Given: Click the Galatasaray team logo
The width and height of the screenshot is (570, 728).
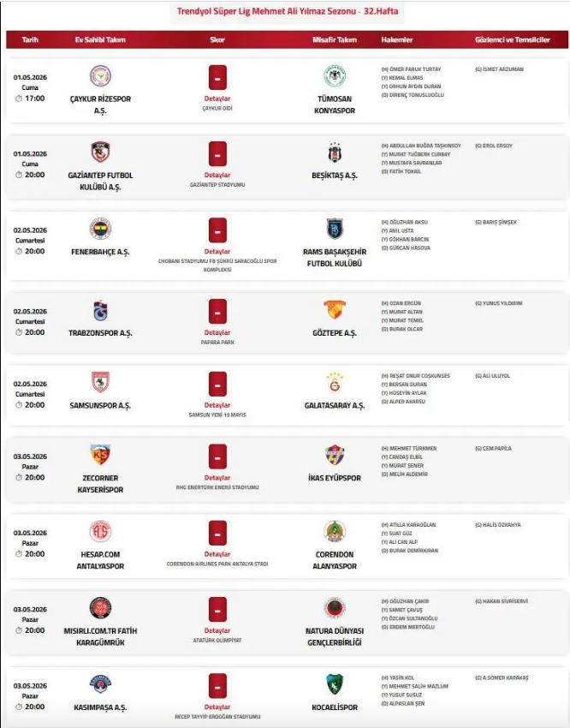Looking at the screenshot, I should 334,382.
